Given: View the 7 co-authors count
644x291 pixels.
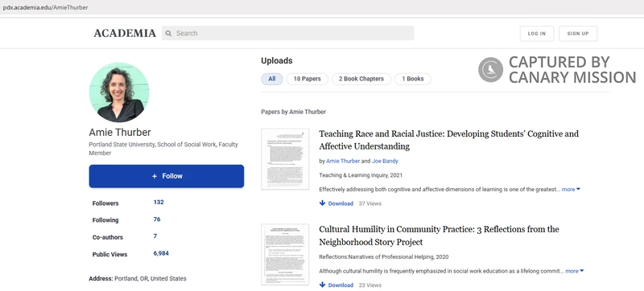Looking at the screenshot, I should 155,236.
